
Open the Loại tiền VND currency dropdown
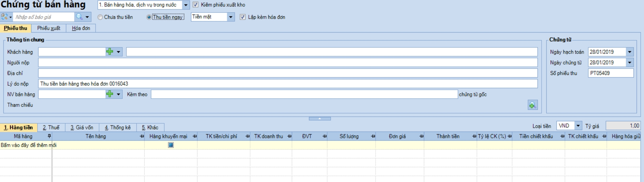pos(578,126)
